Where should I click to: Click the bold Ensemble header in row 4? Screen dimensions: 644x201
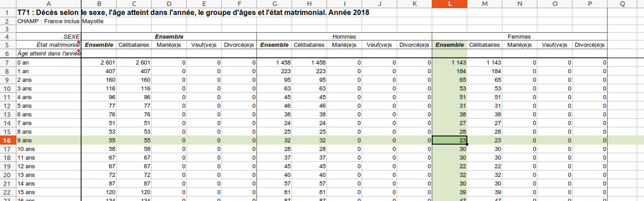(169, 37)
